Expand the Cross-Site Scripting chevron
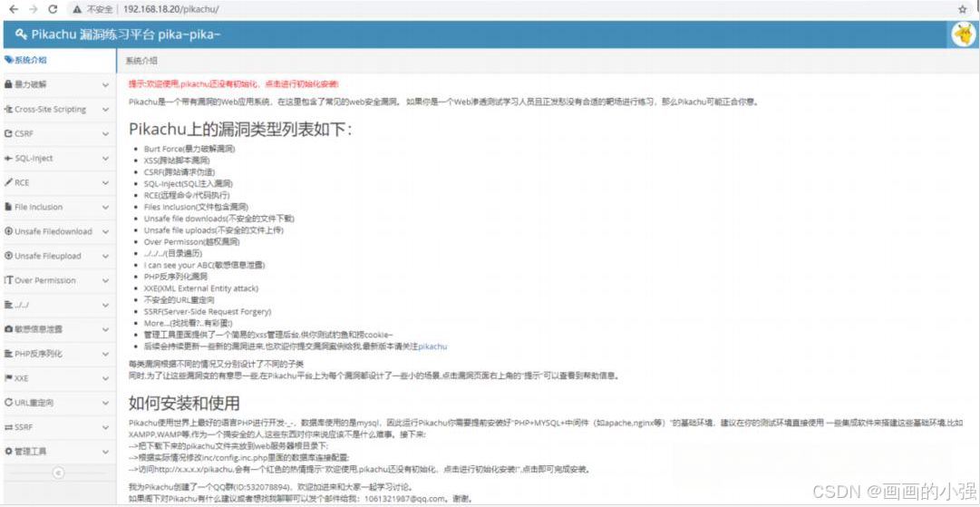 tap(106, 109)
